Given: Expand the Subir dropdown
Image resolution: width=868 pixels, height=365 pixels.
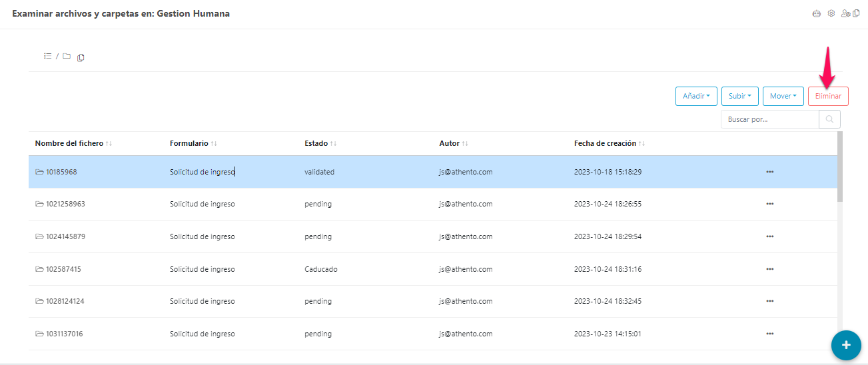Looking at the screenshot, I should pyautogui.click(x=740, y=96).
